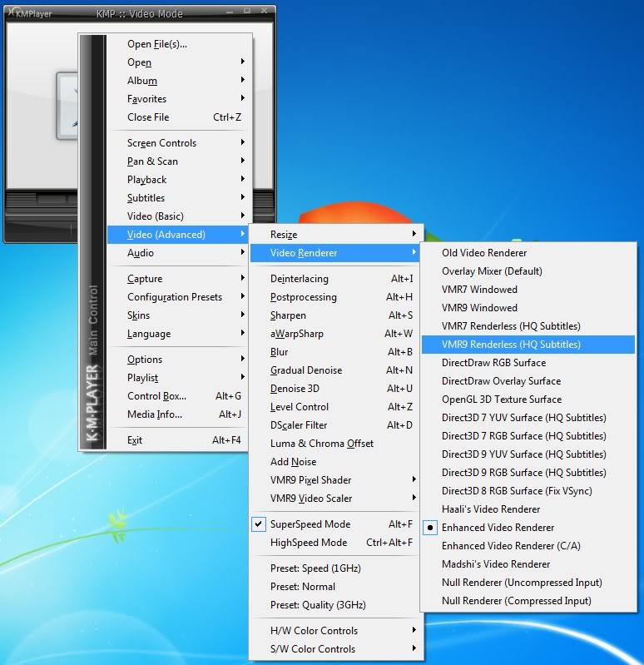Expand S/W Color Controls submenu
644x665 pixels.
pyautogui.click(x=334, y=649)
